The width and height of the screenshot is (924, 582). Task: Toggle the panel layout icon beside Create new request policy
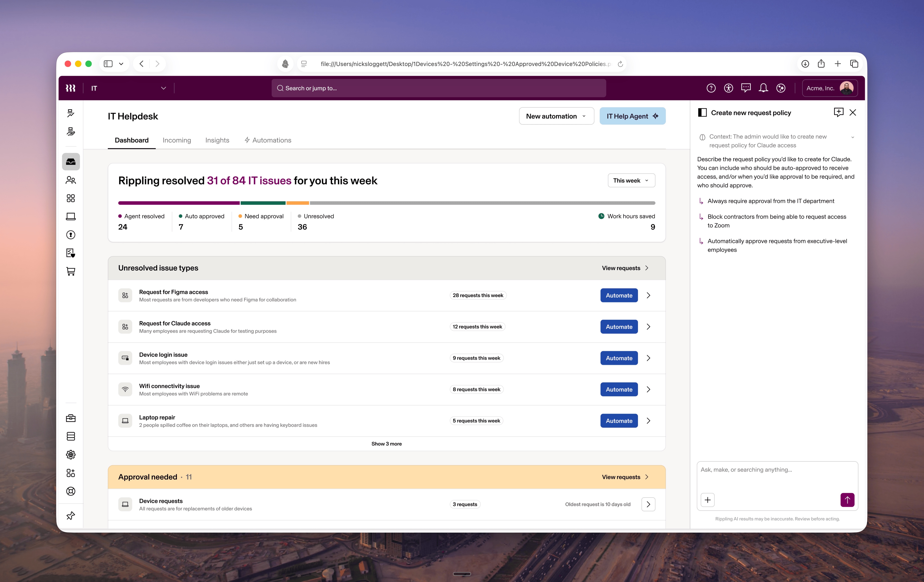click(x=702, y=113)
